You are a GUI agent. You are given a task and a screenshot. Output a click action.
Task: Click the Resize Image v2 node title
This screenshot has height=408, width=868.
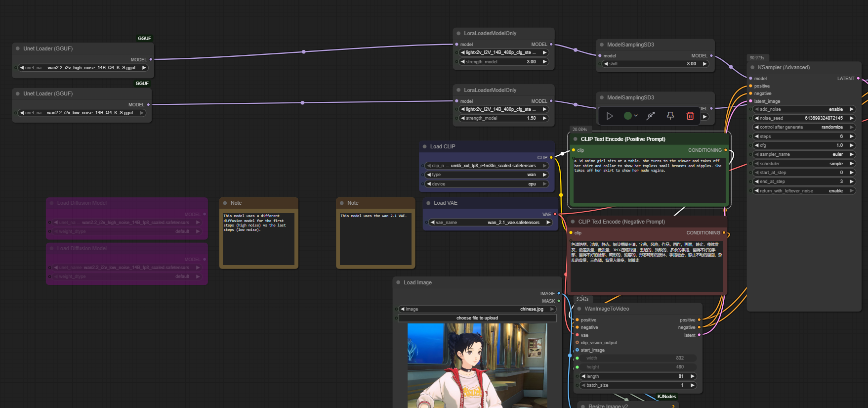(x=608, y=406)
